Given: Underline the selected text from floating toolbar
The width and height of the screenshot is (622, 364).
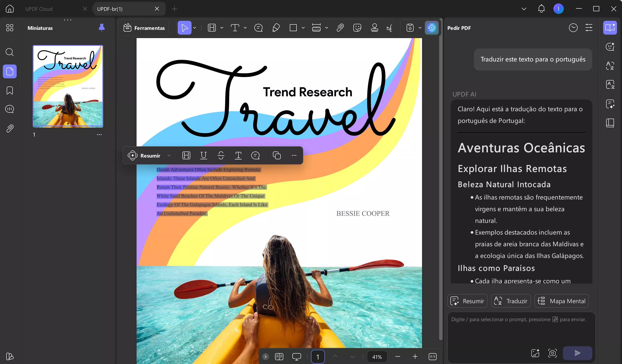Looking at the screenshot, I should [x=203, y=155].
